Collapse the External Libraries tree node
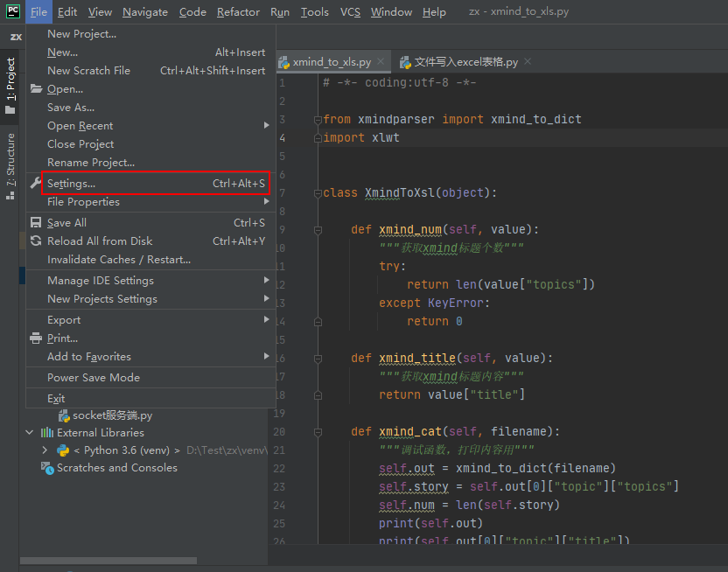 [x=30, y=432]
